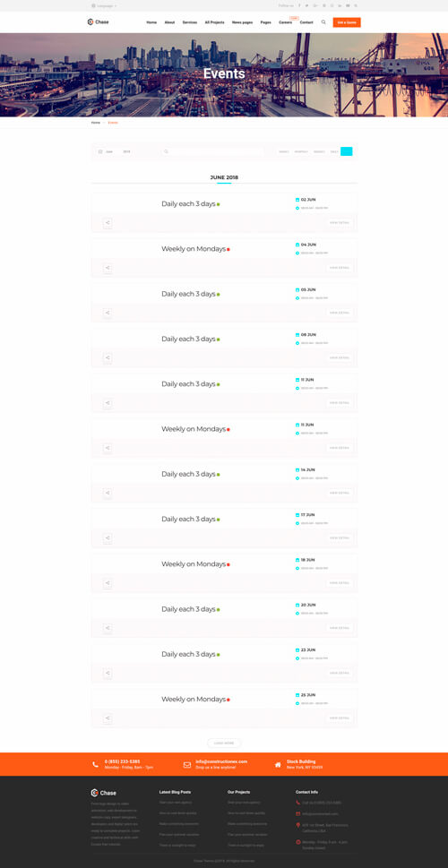Share the 04 JUN Weekly on Mondays event
The image size is (448, 868).
point(108,268)
